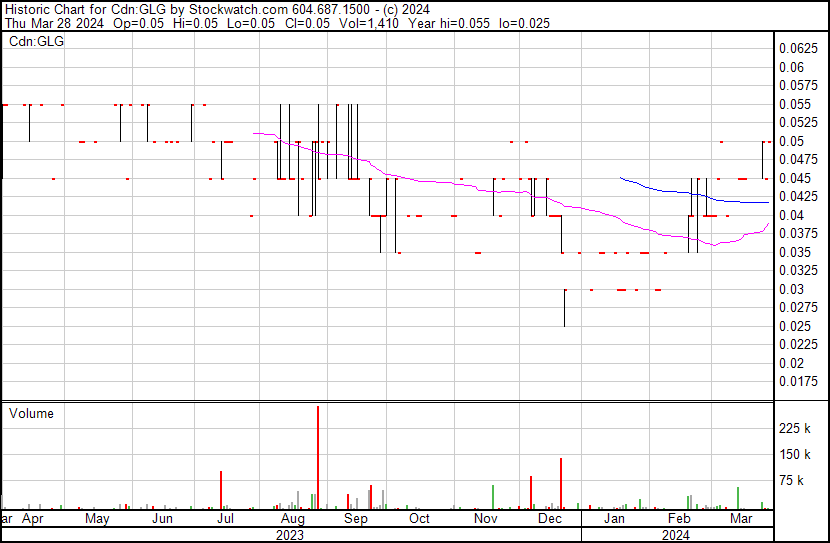Click the red volume bar near July

(x=221, y=490)
